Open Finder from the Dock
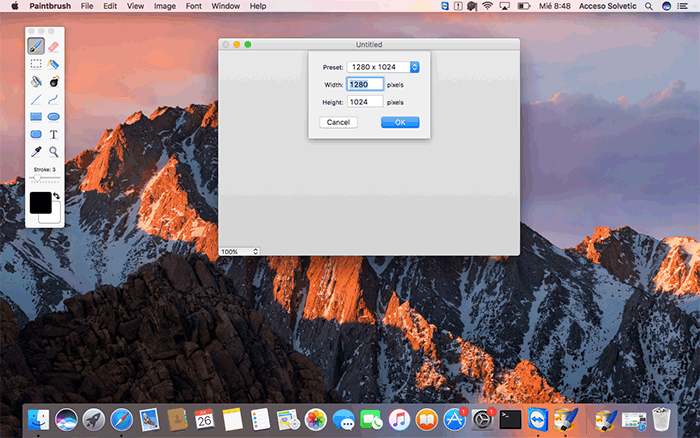Image resolution: width=700 pixels, height=438 pixels. pos(38,420)
